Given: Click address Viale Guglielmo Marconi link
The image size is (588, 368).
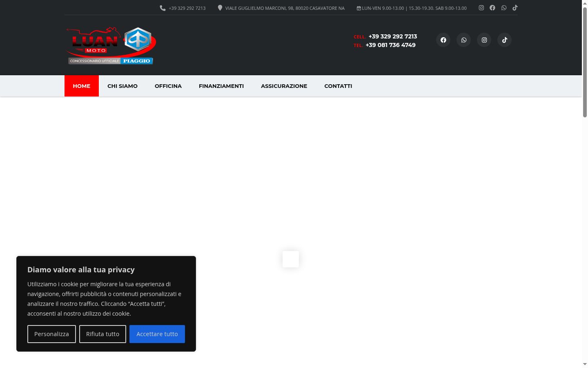Looking at the screenshot, I should coord(285,8).
